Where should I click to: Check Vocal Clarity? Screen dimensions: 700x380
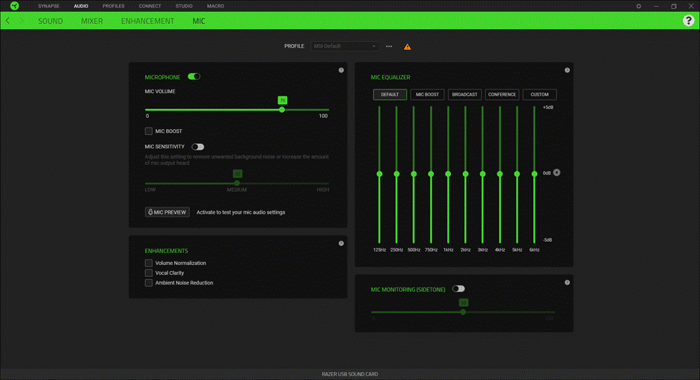click(x=149, y=273)
